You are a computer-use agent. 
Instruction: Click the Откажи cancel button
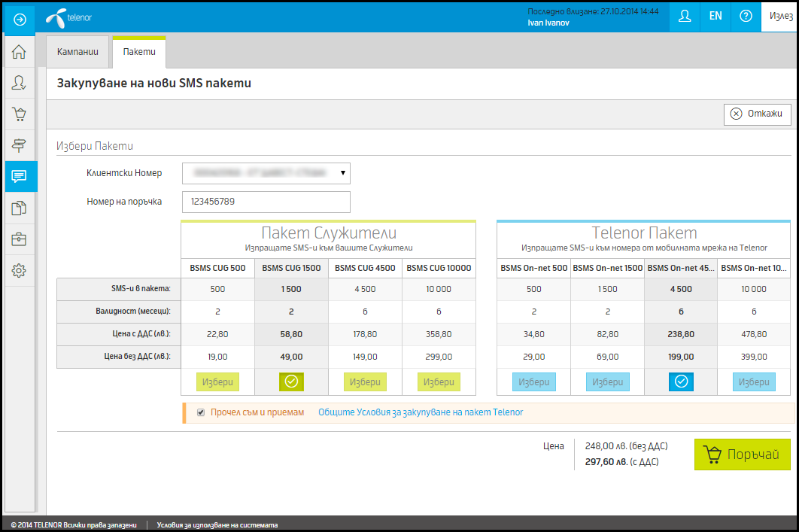[757, 114]
